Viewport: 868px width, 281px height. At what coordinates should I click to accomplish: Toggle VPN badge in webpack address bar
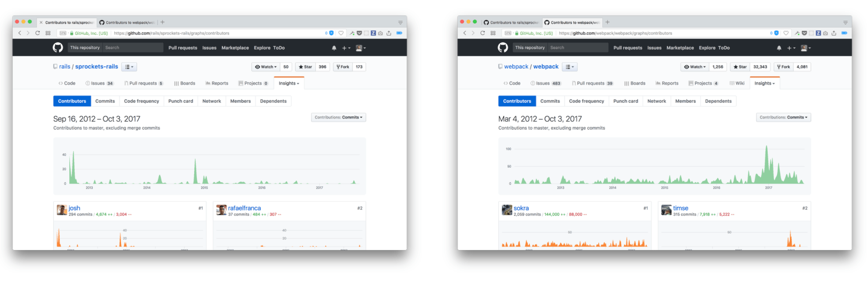click(508, 33)
